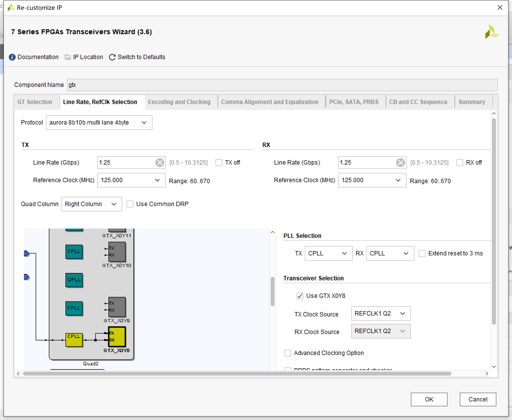Click the horizontal scrollbar thumb
Image resolution: width=512 pixels, height=420 pixels.
[237, 374]
